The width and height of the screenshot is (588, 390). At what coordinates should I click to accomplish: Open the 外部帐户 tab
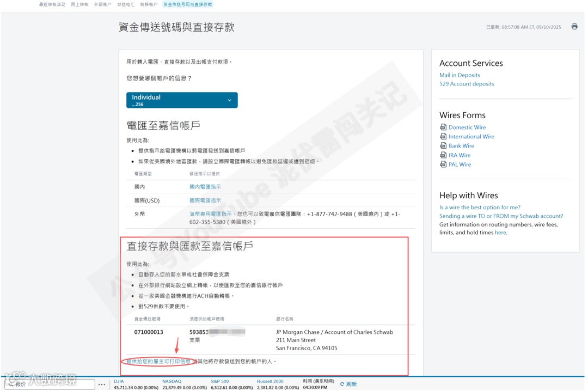point(102,4)
